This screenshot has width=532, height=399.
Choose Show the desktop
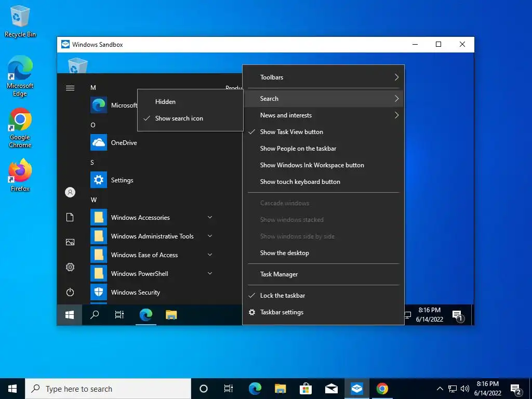tap(323, 253)
